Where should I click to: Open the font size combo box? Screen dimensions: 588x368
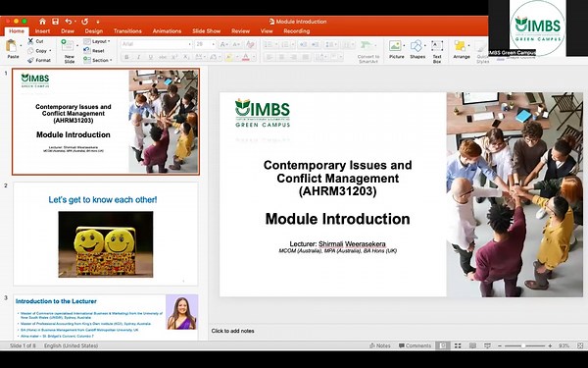[x=205, y=44]
